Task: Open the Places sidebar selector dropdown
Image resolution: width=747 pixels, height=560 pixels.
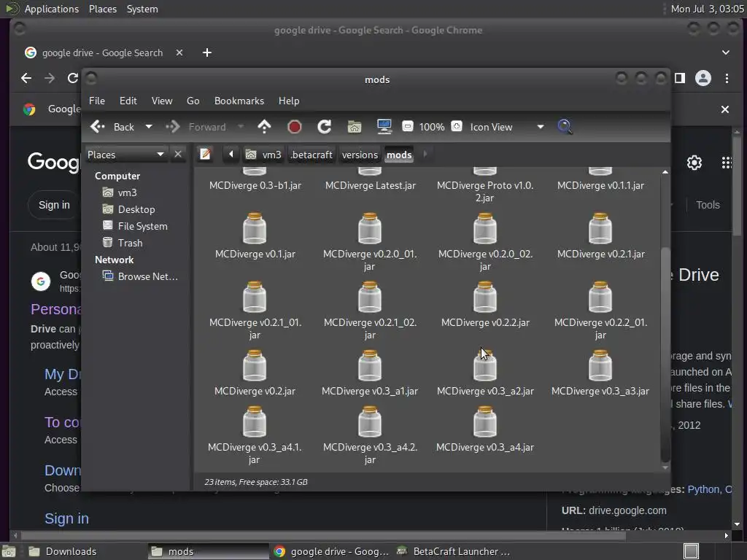Action: coord(125,155)
